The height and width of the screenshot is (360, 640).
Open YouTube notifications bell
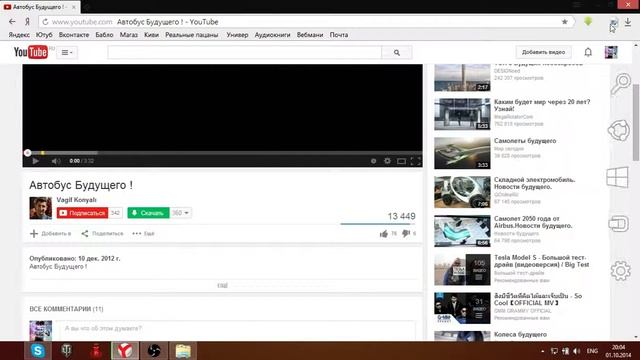point(588,52)
